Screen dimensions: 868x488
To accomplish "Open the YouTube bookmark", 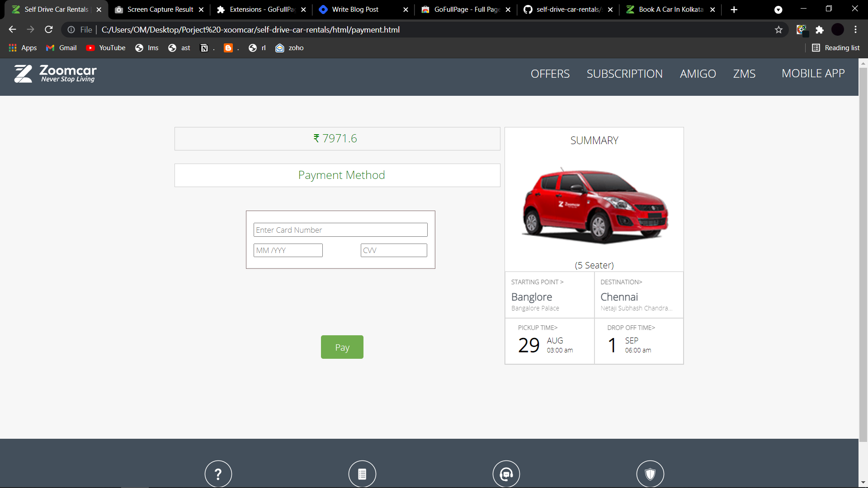I will (x=106, y=48).
